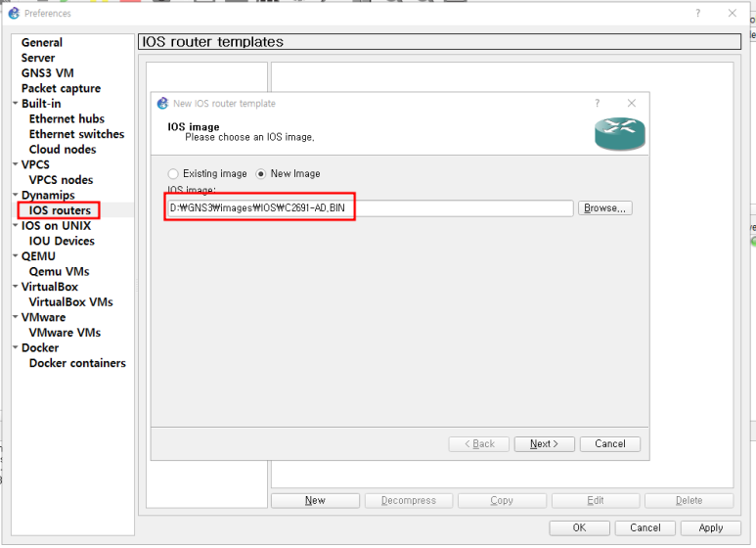Screen dimensions: 756x548
Task: Click Cancel in the Preferences window bottom row
Action: pos(645,527)
